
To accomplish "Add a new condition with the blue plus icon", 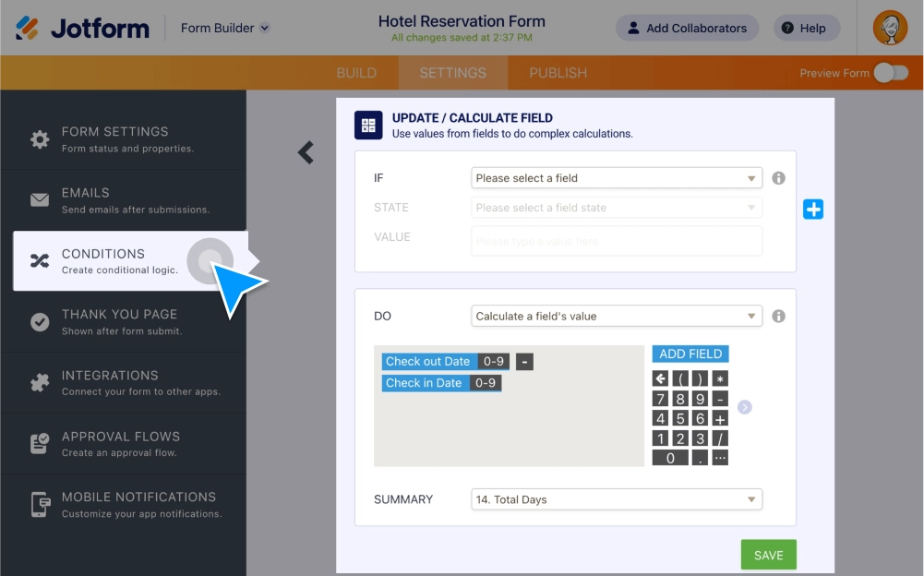I will pos(813,209).
